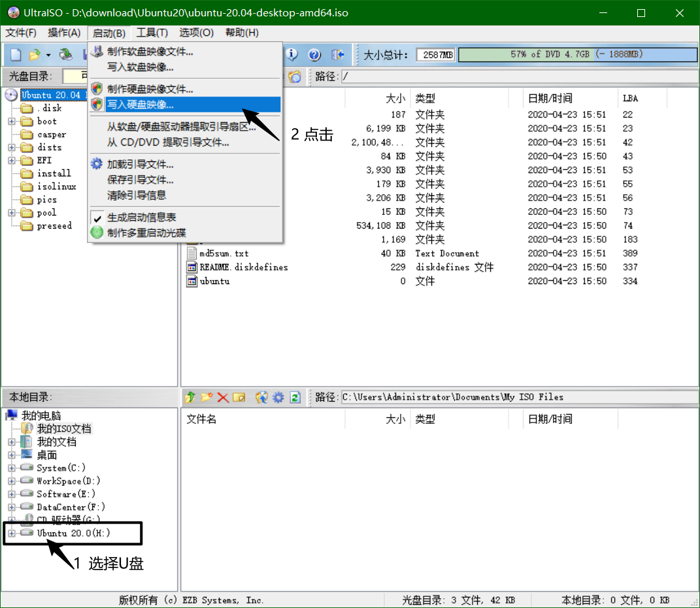This screenshot has width=700, height=608.
Task: Click the floppy icon beside 制作软盘映像文件
Action: pos(97,52)
